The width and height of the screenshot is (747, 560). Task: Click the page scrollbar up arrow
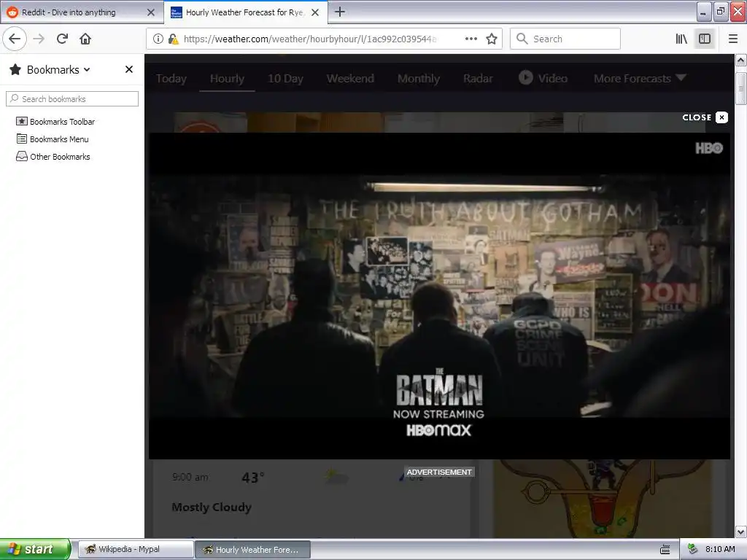click(741, 61)
